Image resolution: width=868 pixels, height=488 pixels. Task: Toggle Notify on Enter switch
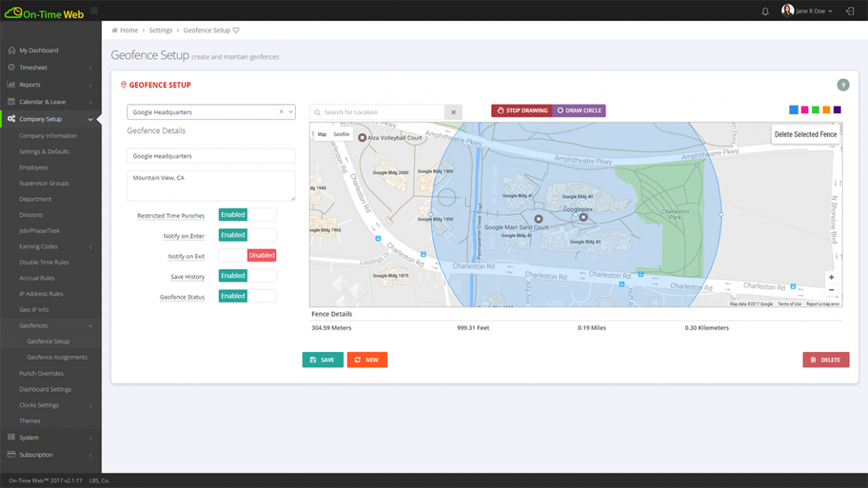tap(247, 235)
